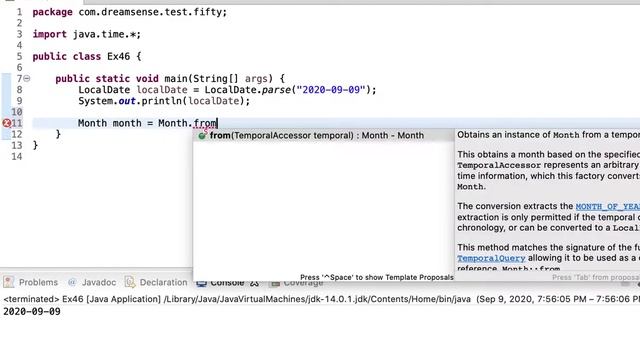Click the "2020-09-09" string literal
Screen dimensions: 640x360
click(x=331, y=90)
